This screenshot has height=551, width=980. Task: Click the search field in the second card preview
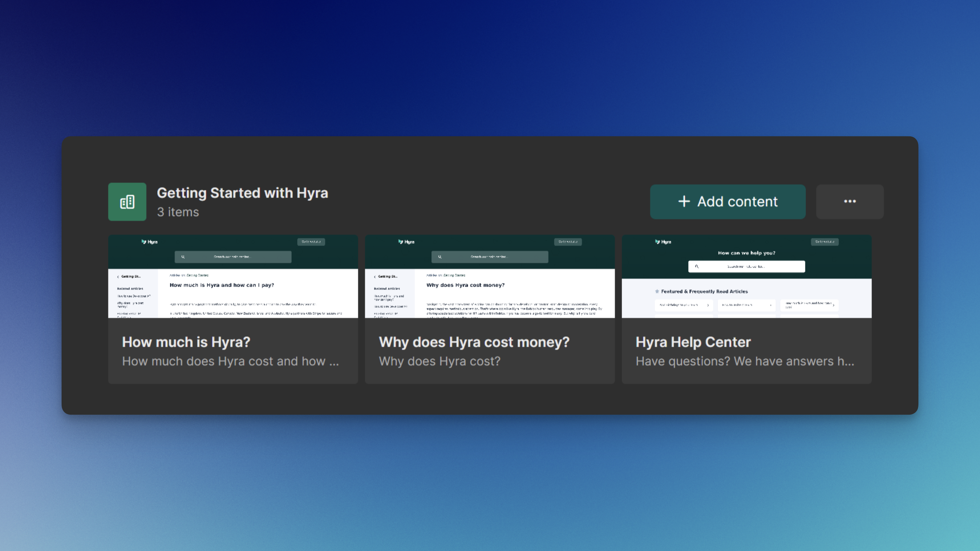(x=490, y=257)
